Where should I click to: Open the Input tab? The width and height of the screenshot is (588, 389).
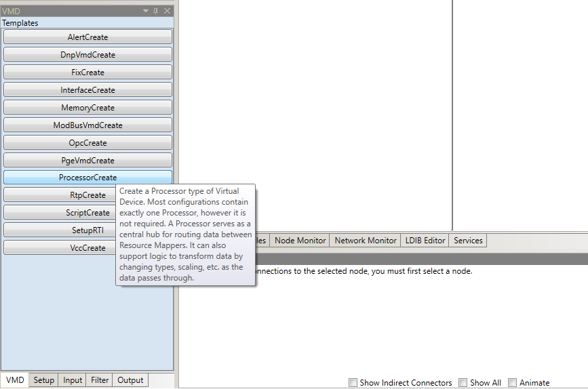(x=73, y=380)
